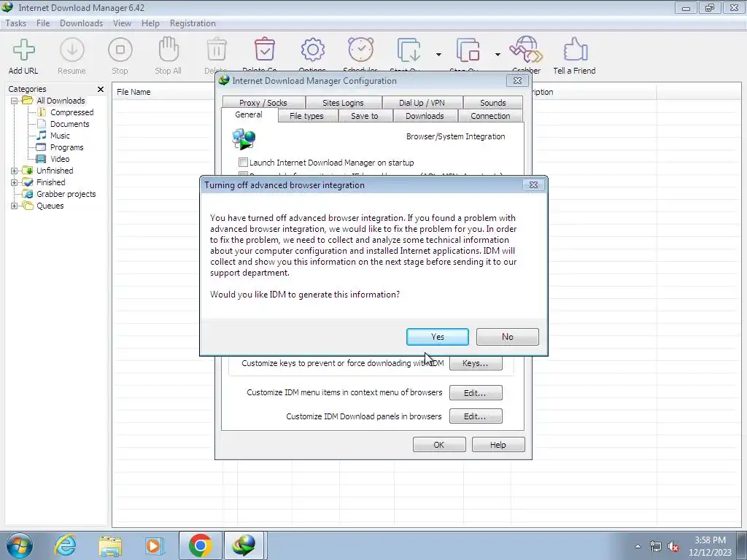
Task: Open the media player from the taskbar
Action: pyautogui.click(x=154, y=546)
